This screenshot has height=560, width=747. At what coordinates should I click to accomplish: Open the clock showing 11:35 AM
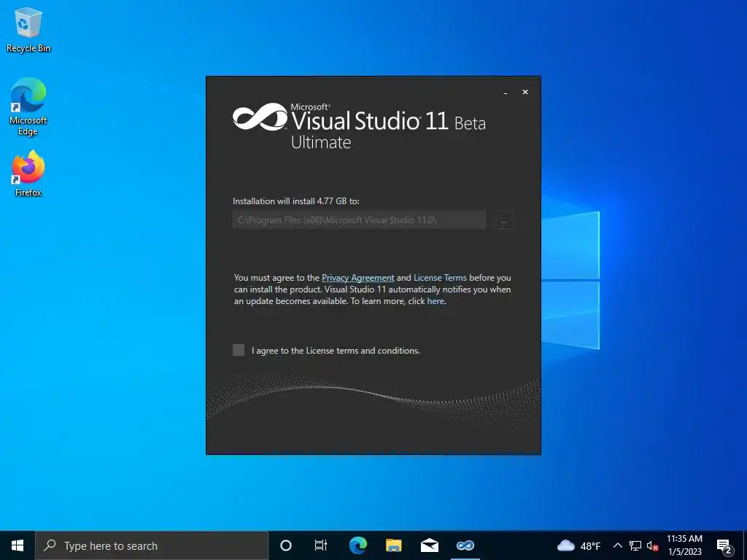click(684, 545)
